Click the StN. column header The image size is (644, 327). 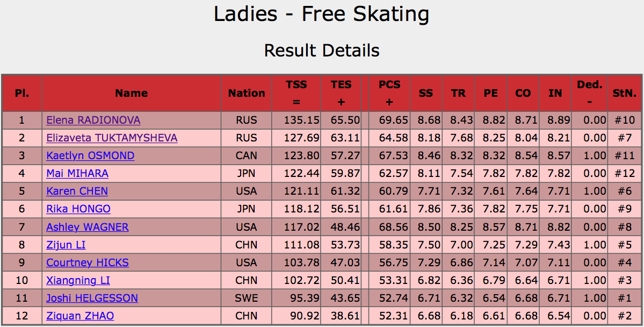(625, 94)
